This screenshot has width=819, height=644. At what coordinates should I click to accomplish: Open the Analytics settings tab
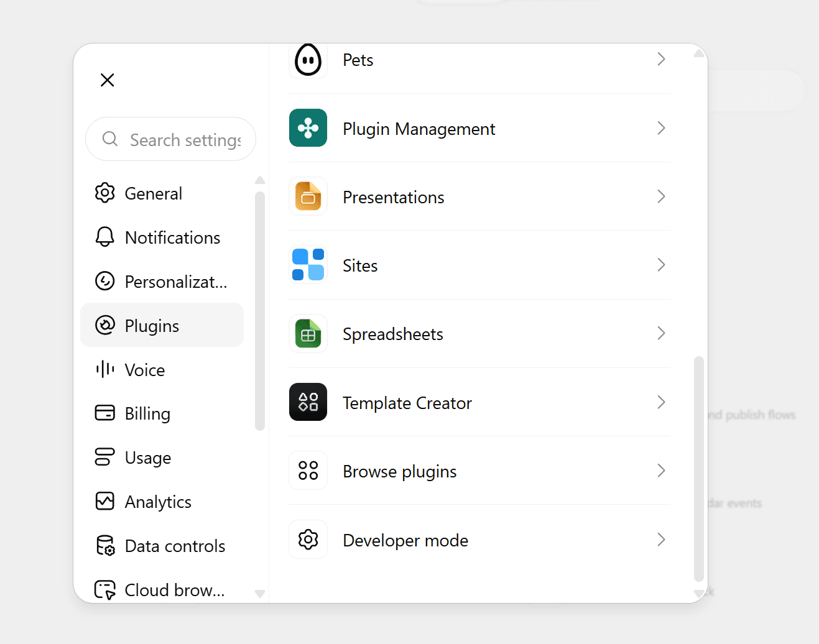(x=162, y=502)
